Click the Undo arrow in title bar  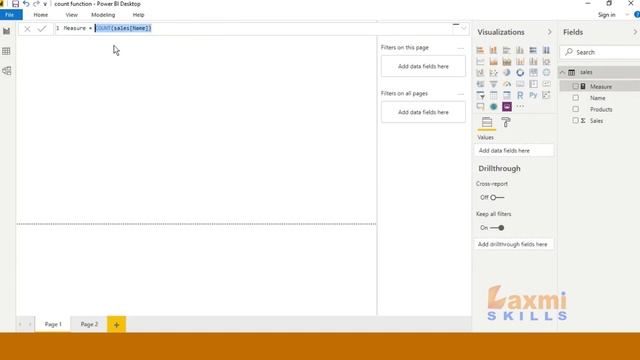tap(26, 4)
